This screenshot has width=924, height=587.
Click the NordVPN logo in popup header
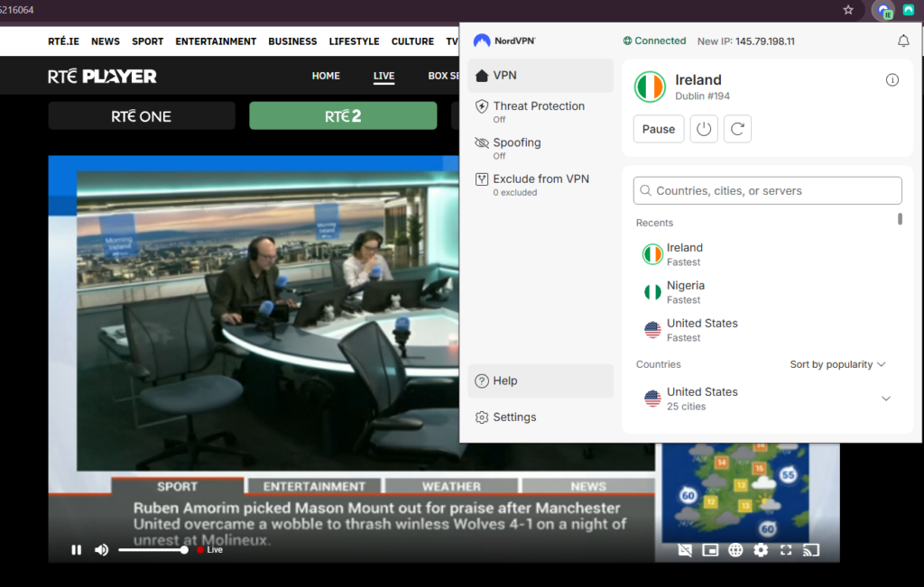click(504, 41)
